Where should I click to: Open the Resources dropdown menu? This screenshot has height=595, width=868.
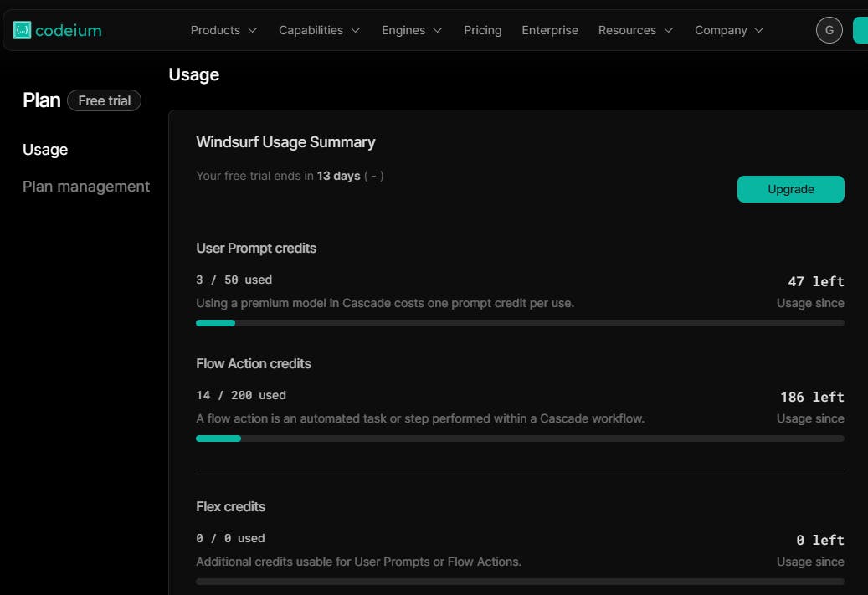pyautogui.click(x=635, y=30)
